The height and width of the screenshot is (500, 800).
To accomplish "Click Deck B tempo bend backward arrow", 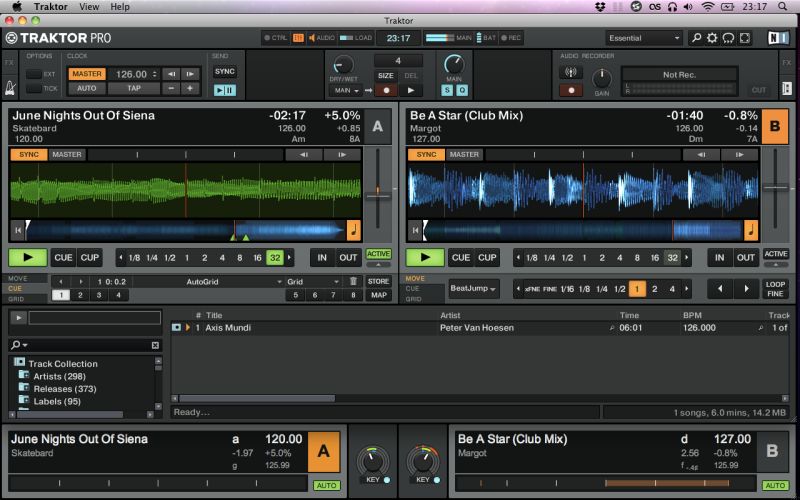I will click(x=701, y=155).
